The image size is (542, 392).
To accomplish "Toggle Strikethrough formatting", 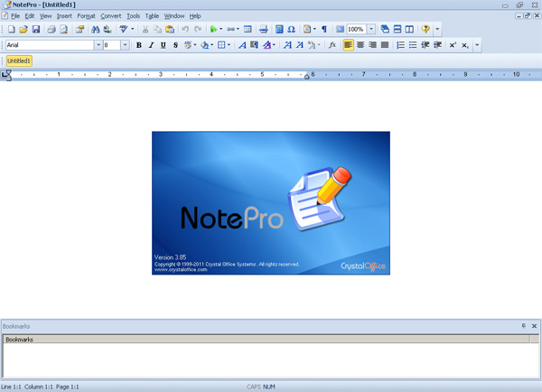I will [x=175, y=45].
